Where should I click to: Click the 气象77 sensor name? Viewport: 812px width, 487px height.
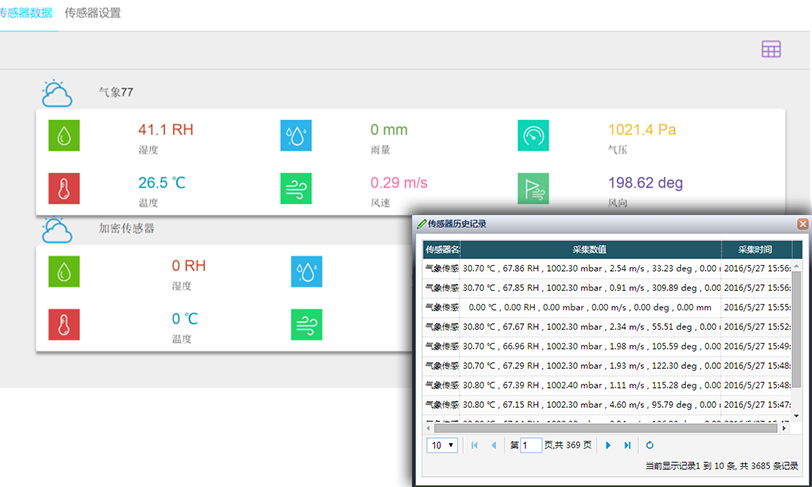click(116, 92)
